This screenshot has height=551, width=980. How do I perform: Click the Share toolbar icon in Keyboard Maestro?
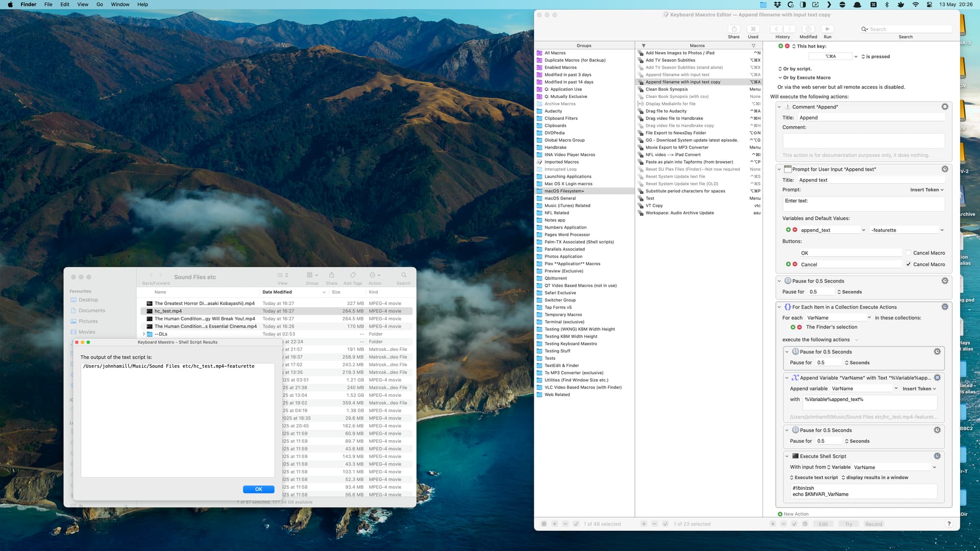[733, 29]
